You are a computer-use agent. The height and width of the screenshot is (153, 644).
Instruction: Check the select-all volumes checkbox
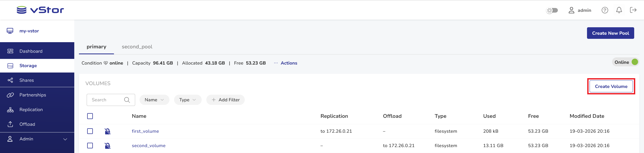(90, 116)
